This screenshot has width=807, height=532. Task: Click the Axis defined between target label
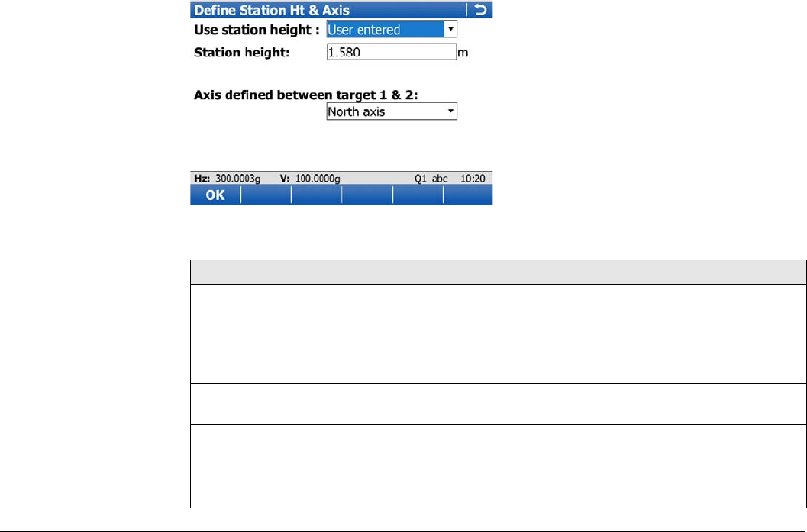pos(305,95)
